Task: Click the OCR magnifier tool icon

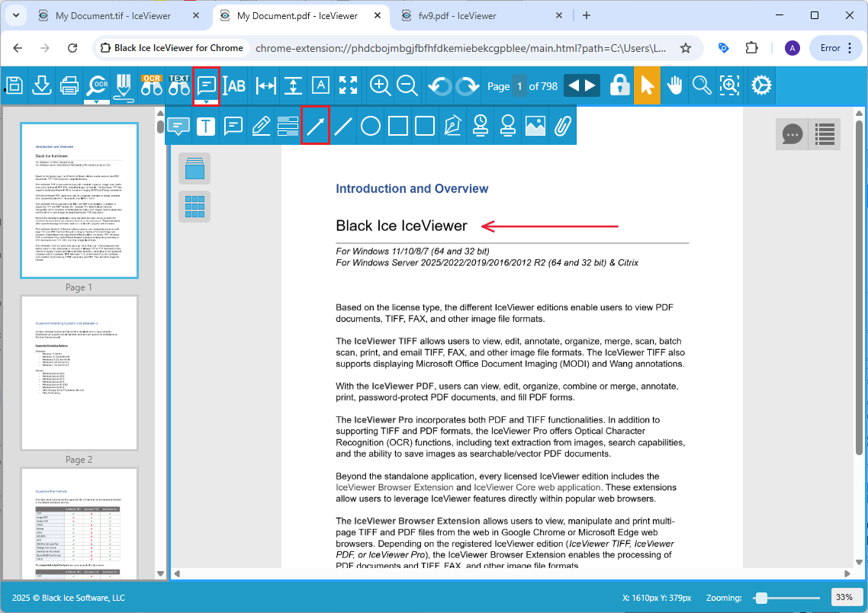Action: click(97, 85)
